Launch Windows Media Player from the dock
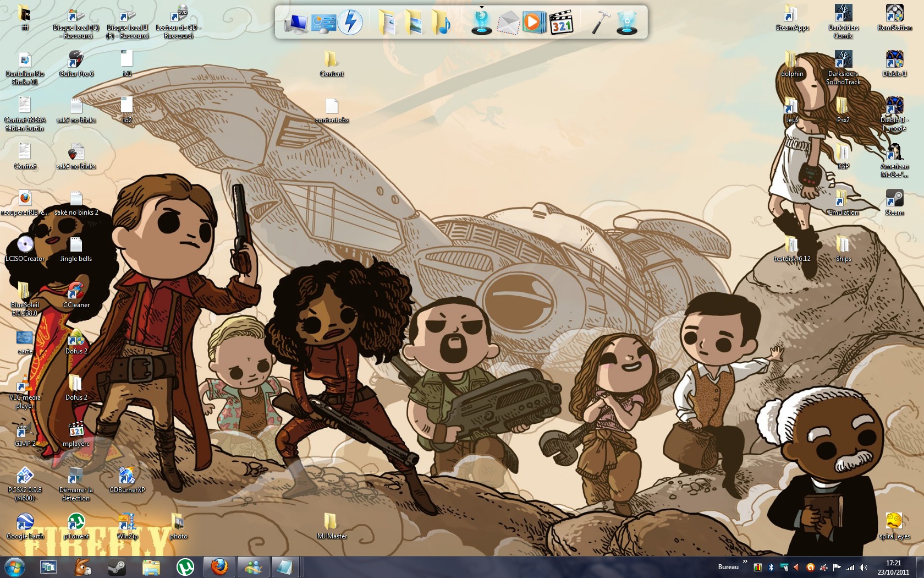924x578 pixels. pyautogui.click(x=533, y=23)
